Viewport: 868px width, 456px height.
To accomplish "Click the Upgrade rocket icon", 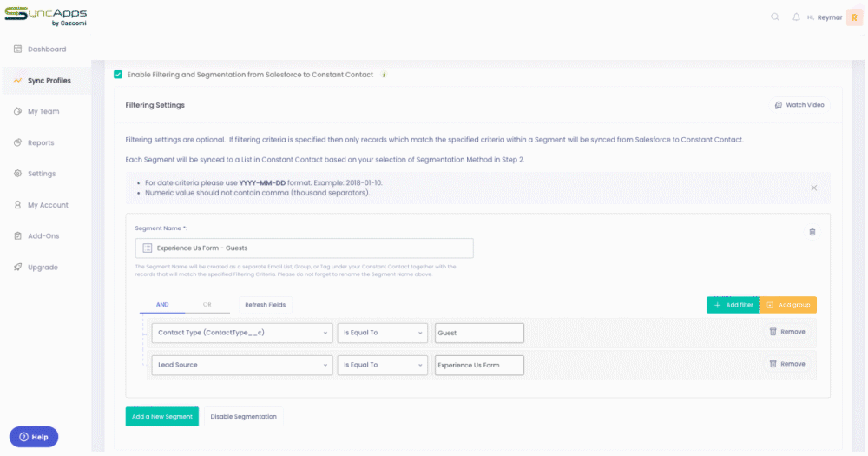I will pyautogui.click(x=17, y=267).
